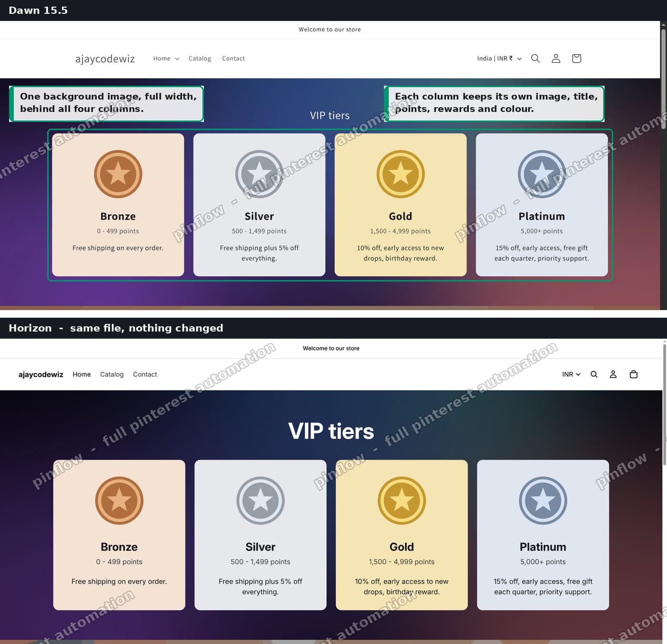
Task: Open the INR currency dropdown in Horizon
Action: (x=571, y=374)
